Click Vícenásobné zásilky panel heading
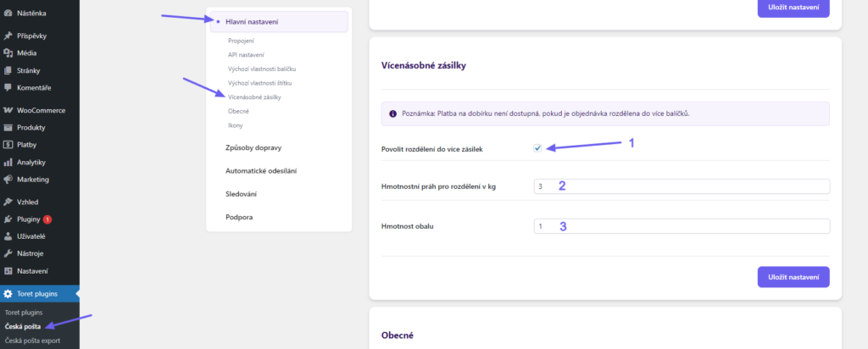 click(x=424, y=66)
